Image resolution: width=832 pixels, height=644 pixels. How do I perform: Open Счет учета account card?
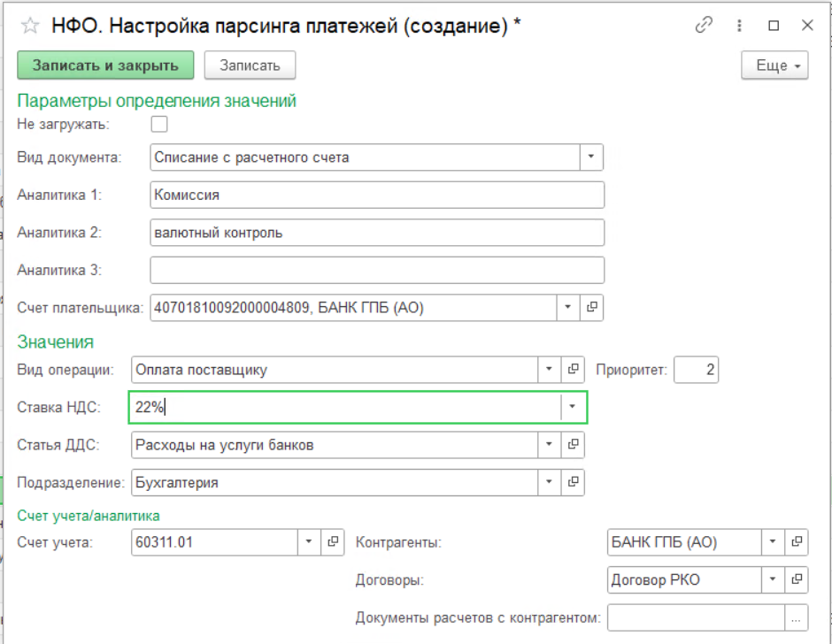[333, 542]
